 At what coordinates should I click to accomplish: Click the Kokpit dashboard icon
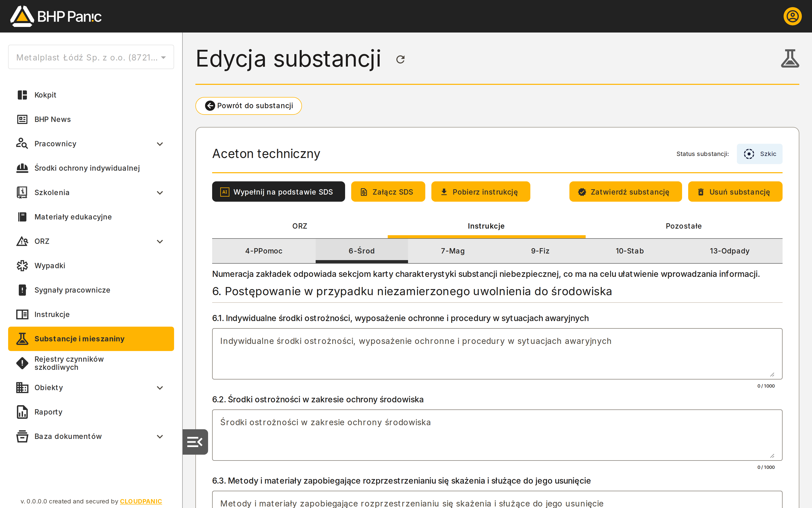pyautogui.click(x=22, y=95)
